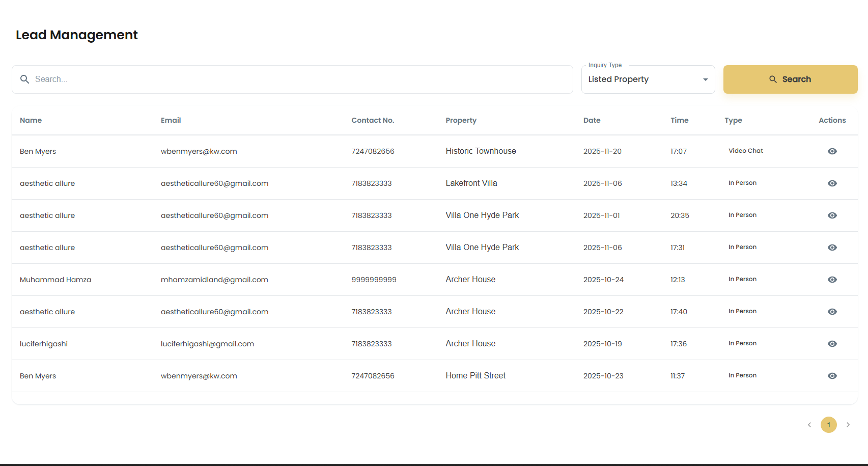Image resolution: width=868 pixels, height=466 pixels.
Task: Click the magnifier icon in search field
Action: pyautogui.click(x=24, y=79)
